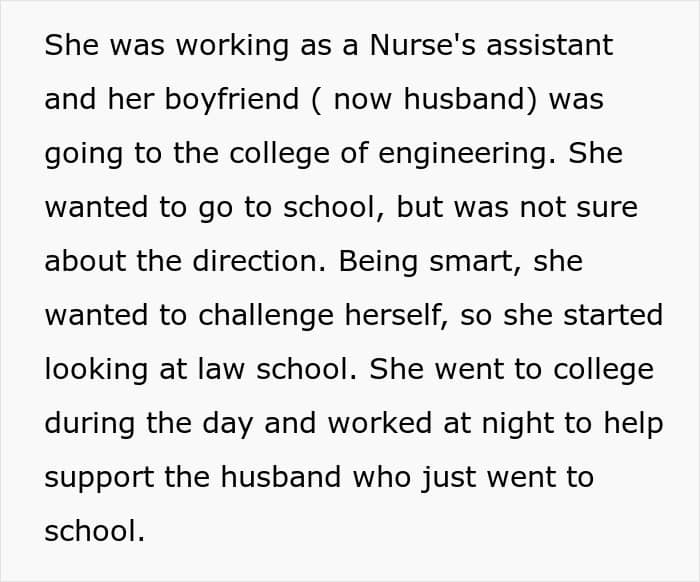This screenshot has width=700, height=582.
Task: Click the word "herself,"
Action: [x=396, y=315]
